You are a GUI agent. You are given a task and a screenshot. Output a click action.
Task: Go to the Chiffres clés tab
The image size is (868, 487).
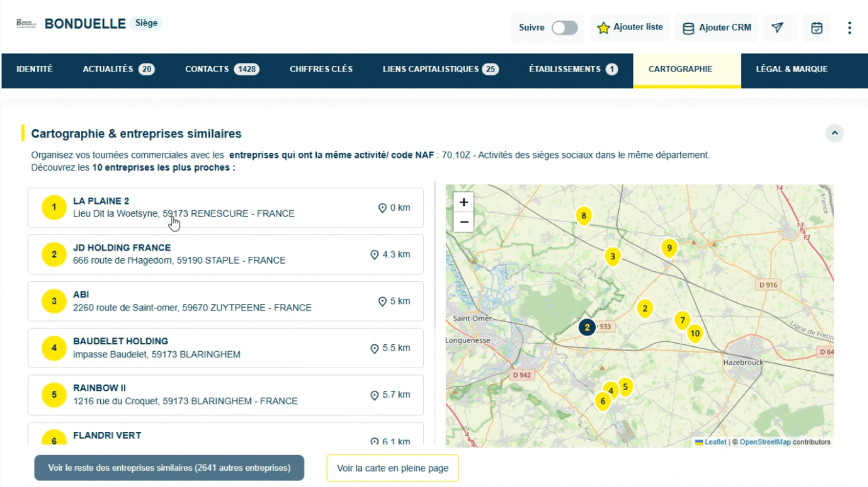pos(321,69)
